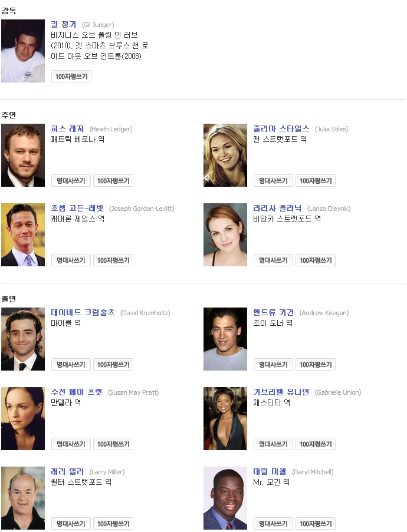Click the director photo beside 길 정거

pyautogui.click(x=23, y=51)
